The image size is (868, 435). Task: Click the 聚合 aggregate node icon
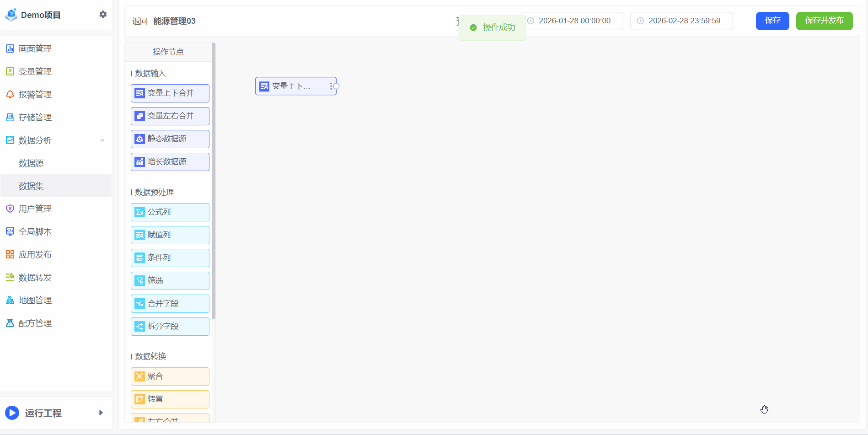pyautogui.click(x=140, y=376)
